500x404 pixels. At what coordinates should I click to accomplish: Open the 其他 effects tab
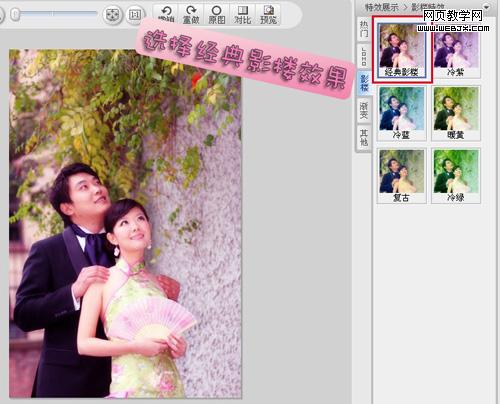[x=364, y=138]
